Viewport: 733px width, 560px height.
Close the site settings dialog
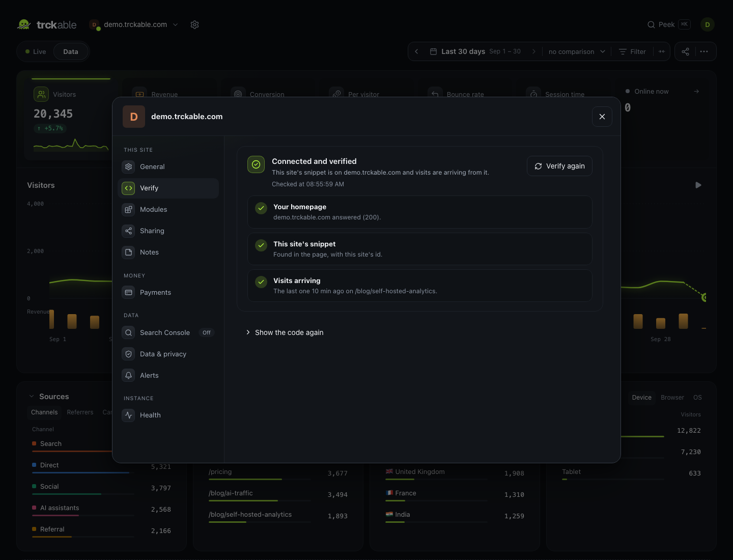click(x=602, y=117)
